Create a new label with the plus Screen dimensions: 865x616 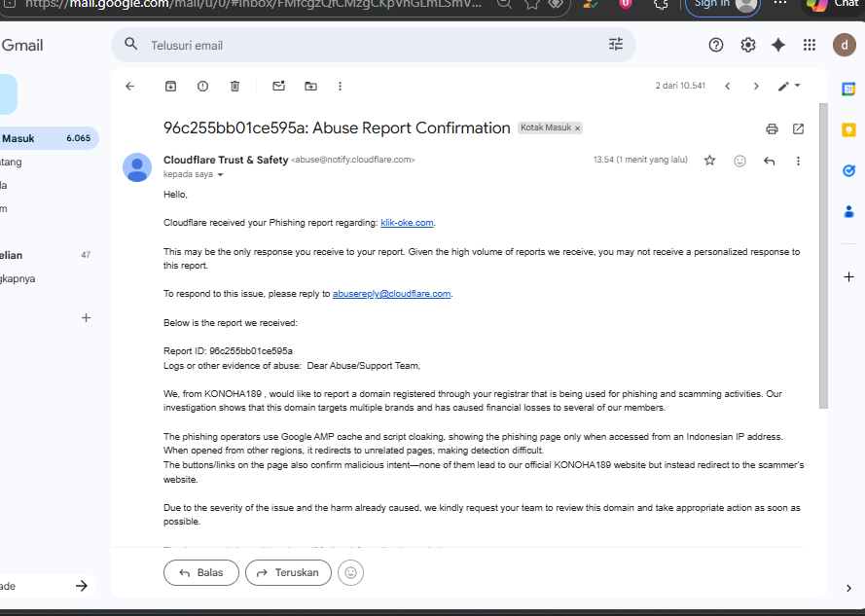[x=86, y=318]
